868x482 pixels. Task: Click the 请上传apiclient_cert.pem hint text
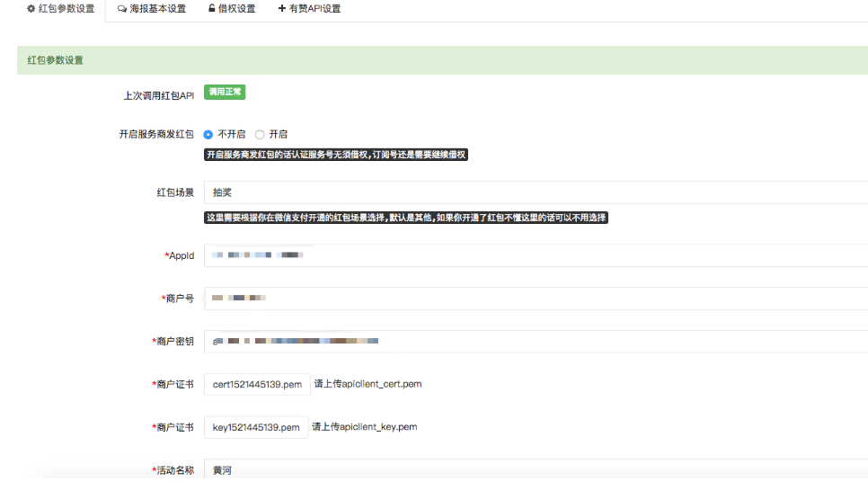pos(368,384)
